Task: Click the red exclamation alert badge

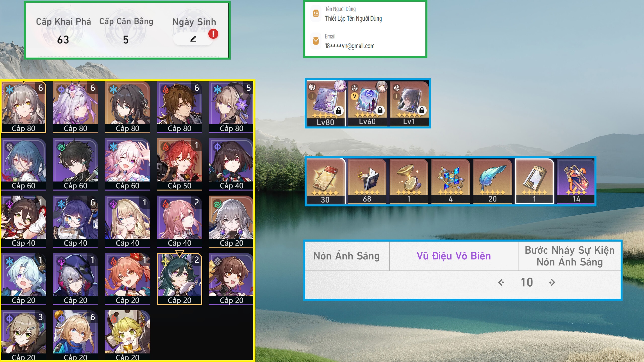Action: [213, 34]
